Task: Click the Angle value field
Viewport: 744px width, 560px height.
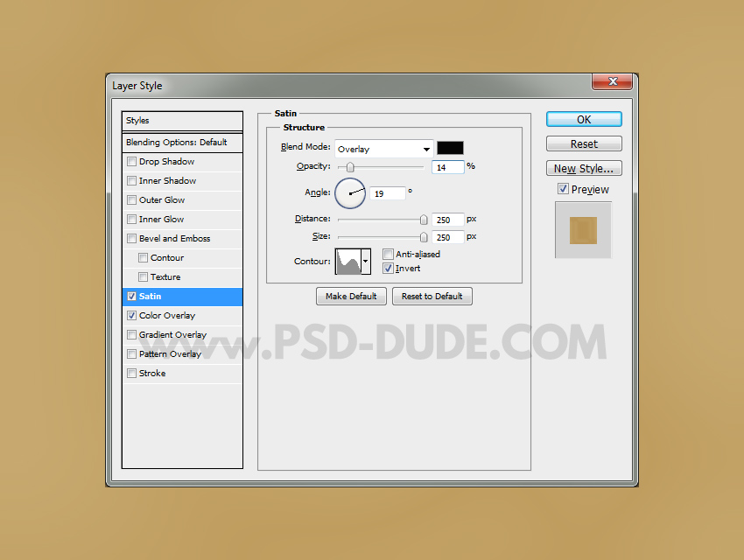Action: [x=387, y=193]
